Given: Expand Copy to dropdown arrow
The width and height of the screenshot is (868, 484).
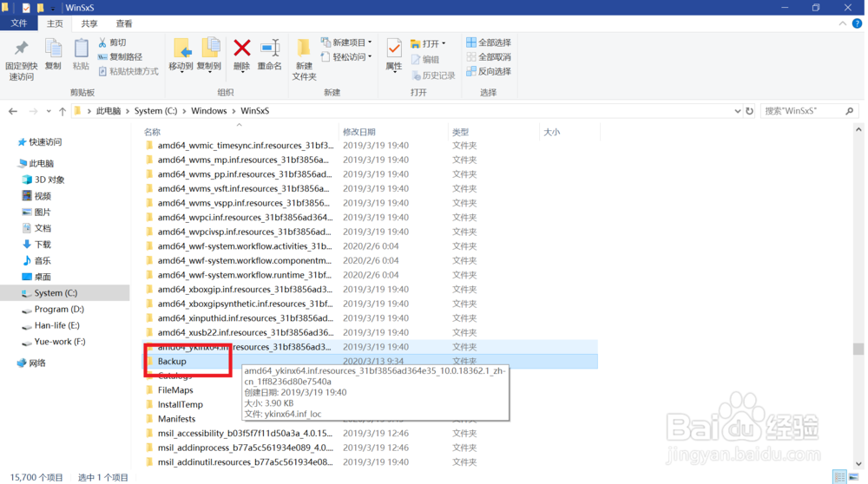Looking at the screenshot, I should (208, 71).
